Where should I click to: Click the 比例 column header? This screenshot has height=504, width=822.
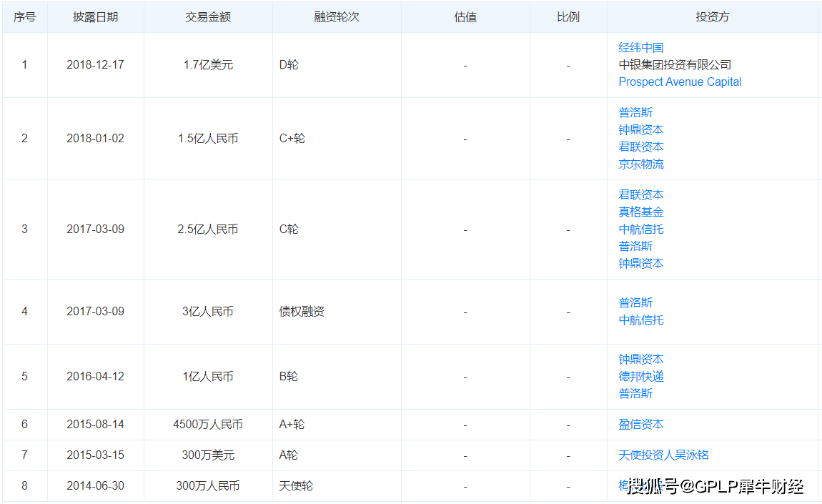tap(568, 16)
